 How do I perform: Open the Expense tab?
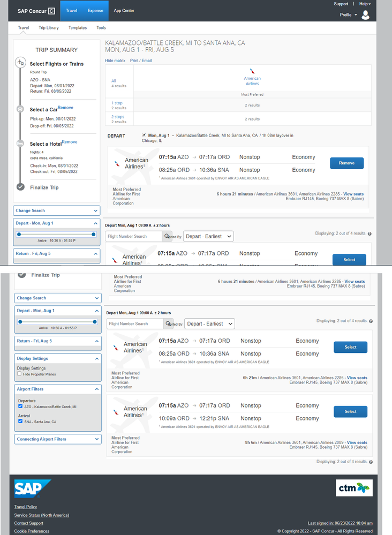click(95, 11)
